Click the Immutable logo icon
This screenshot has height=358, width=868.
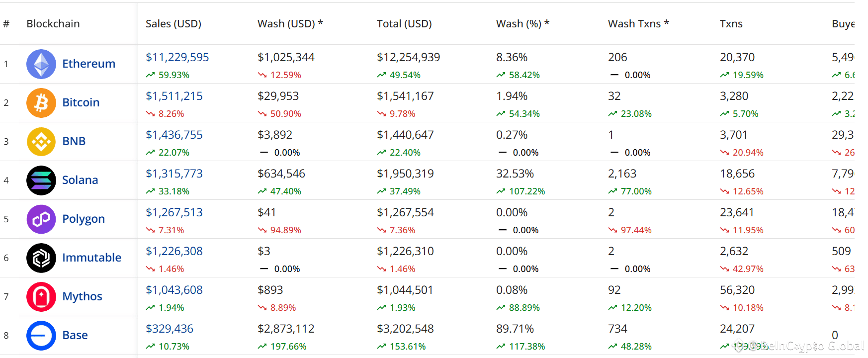point(41,258)
